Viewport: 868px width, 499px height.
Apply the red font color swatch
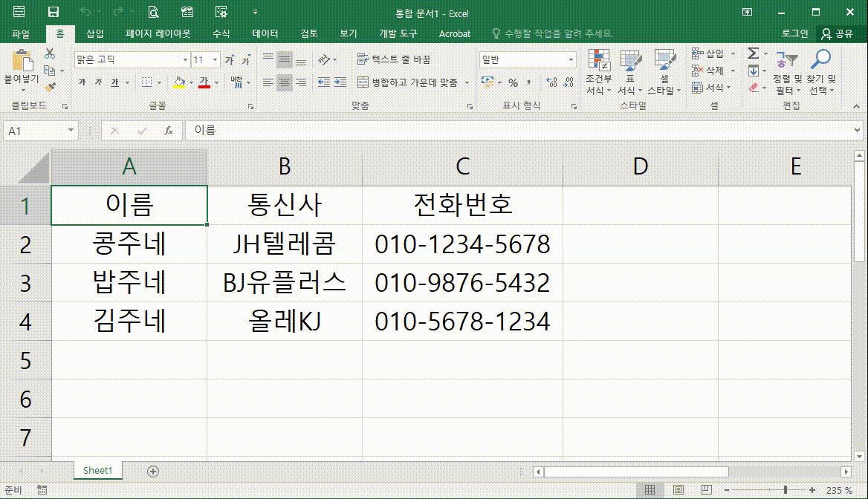204,82
